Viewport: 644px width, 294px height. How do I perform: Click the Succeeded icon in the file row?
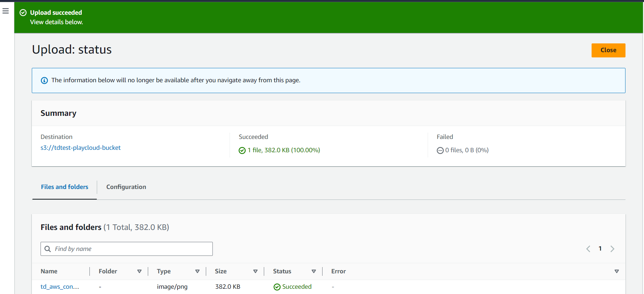pos(277,287)
